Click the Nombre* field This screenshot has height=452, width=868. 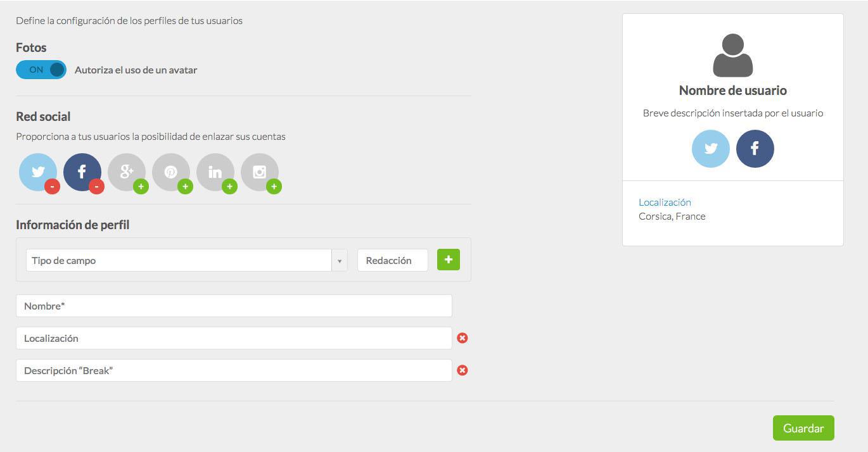(x=234, y=306)
